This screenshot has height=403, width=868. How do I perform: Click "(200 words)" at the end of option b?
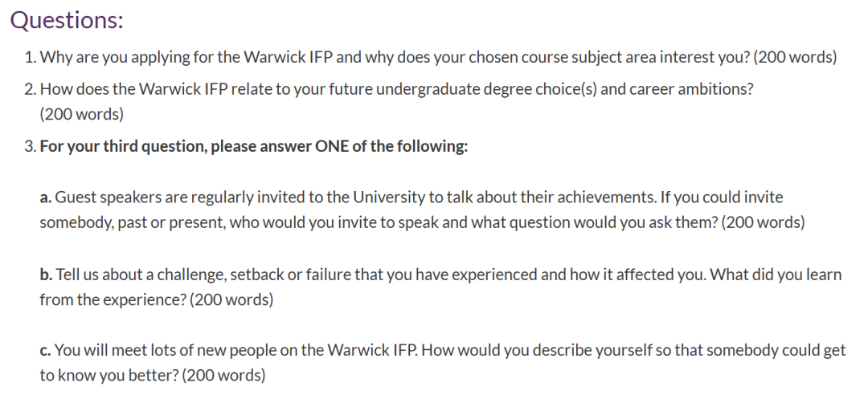[x=231, y=300]
